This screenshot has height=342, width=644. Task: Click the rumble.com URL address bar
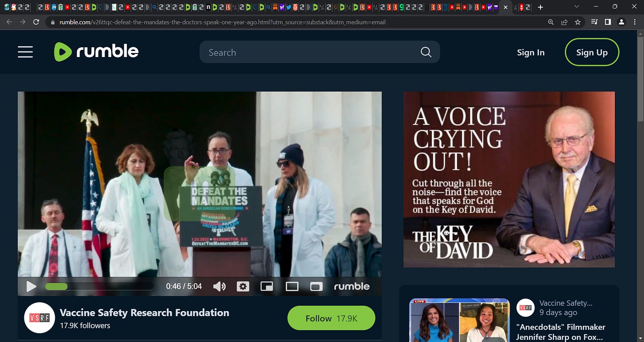coord(222,22)
